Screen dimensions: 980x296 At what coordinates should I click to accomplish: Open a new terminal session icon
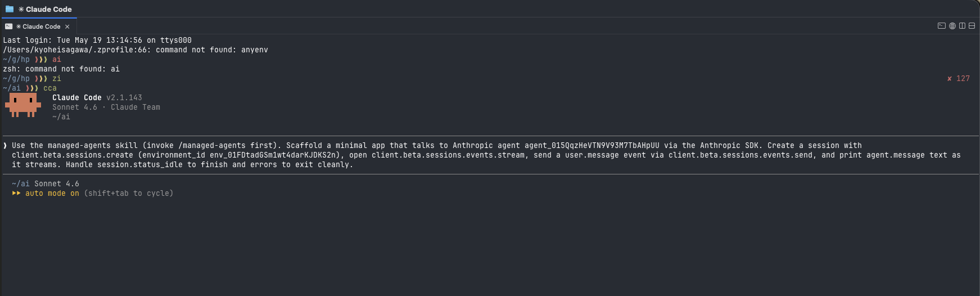[x=942, y=26]
